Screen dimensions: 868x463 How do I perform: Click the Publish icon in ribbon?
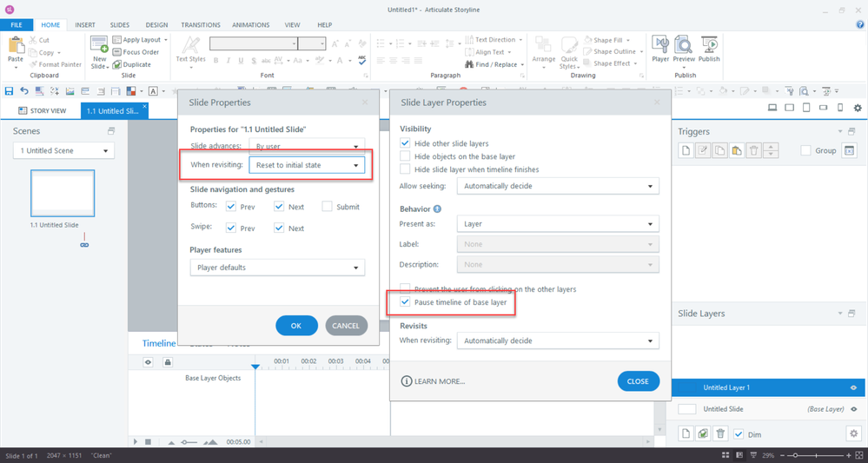tap(709, 48)
